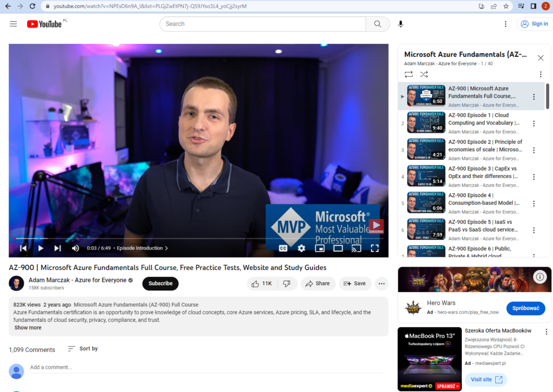Open more actions ellipsis below video

(x=382, y=283)
